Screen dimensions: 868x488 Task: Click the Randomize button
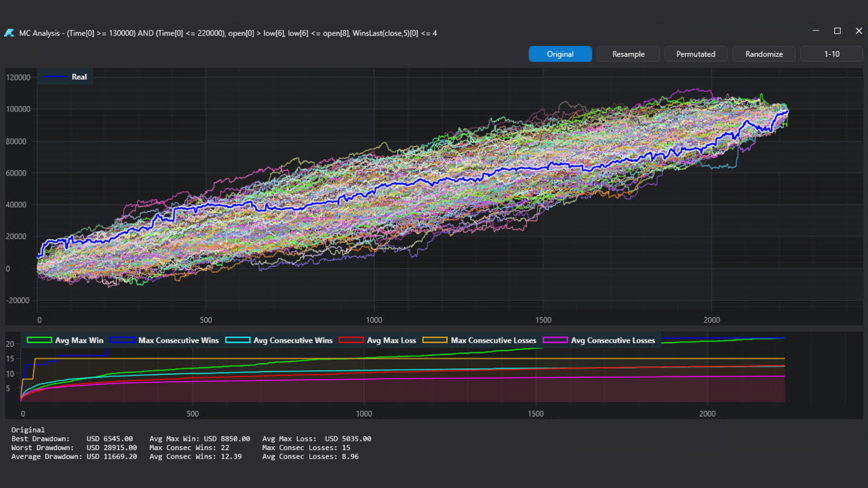pyautogui.click(x=764, y=54)
